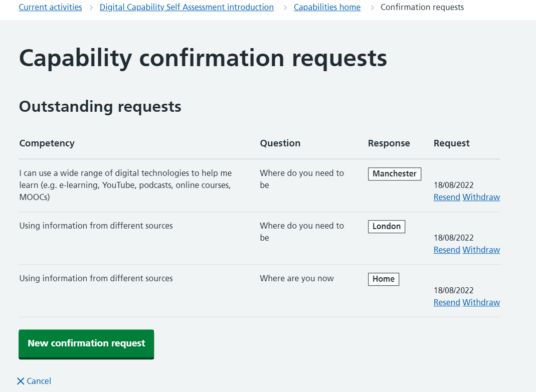Resend the Manchester response request
Viewport: 536px width, 392px height.
point(447,197)
